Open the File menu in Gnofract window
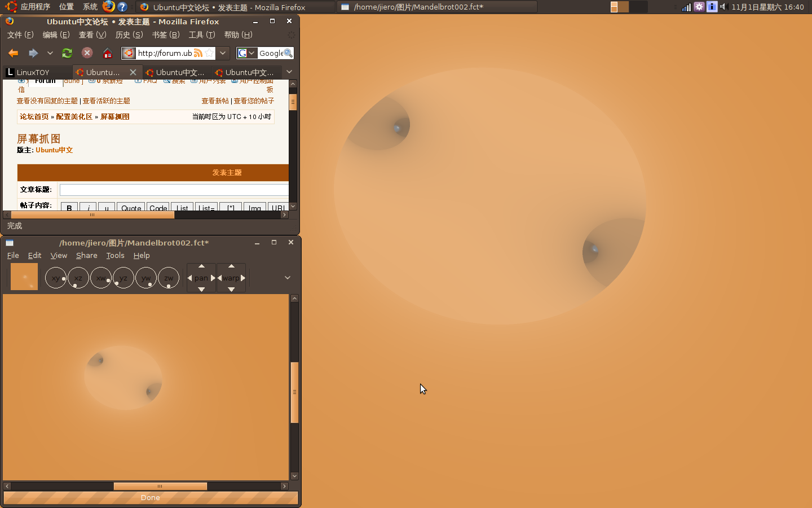This screenshot has height=508, width=812. 13,256
